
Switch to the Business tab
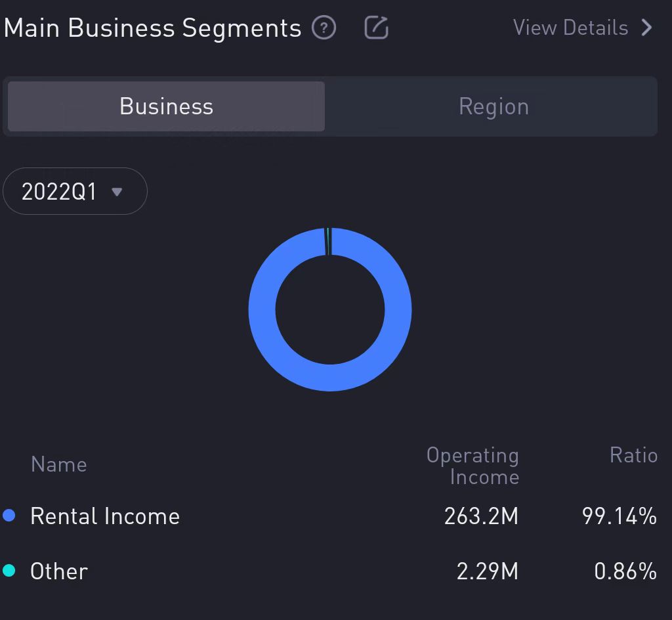coord(166,106)
